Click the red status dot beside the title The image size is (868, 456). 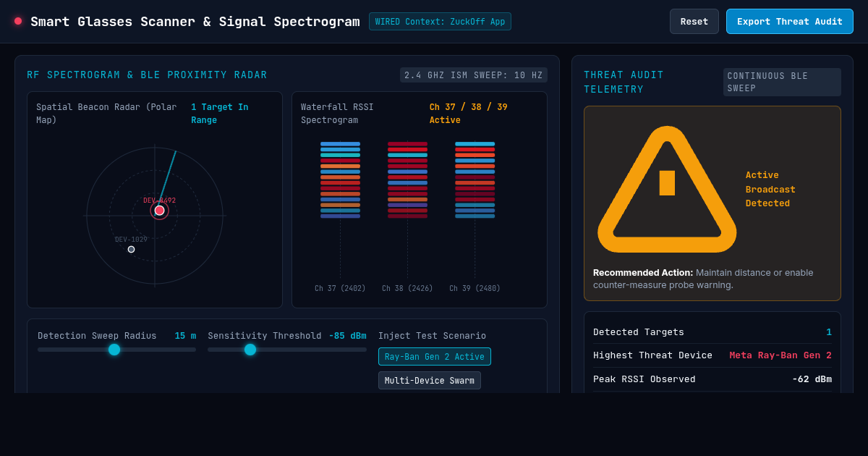click(x=18, y=21)
